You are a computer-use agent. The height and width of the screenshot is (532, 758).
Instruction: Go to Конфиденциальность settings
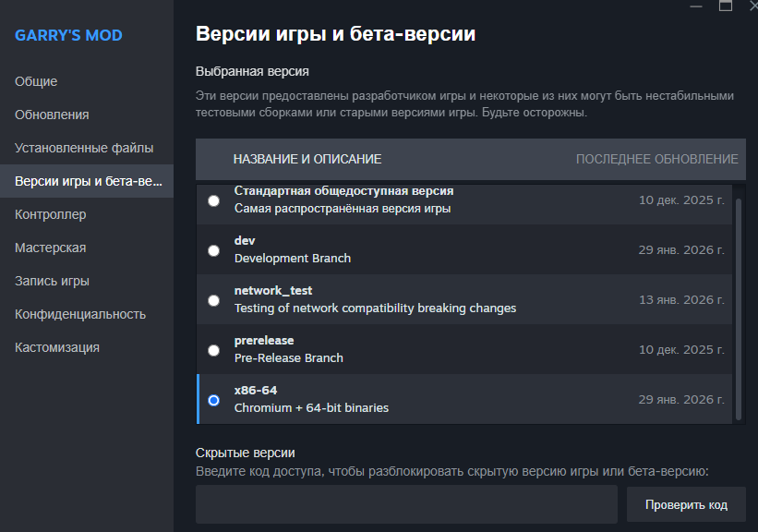pos(80,314)
